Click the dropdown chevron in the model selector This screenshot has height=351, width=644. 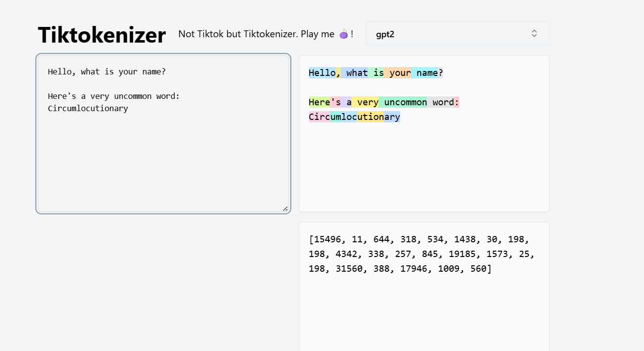[534, 33]
